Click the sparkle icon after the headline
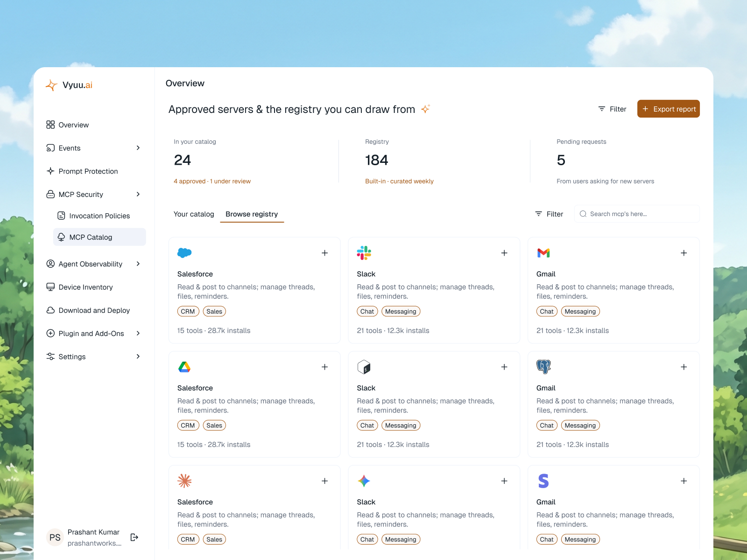Image resolution: width=747 pixels, height=560 pixels. coord(425,109)
